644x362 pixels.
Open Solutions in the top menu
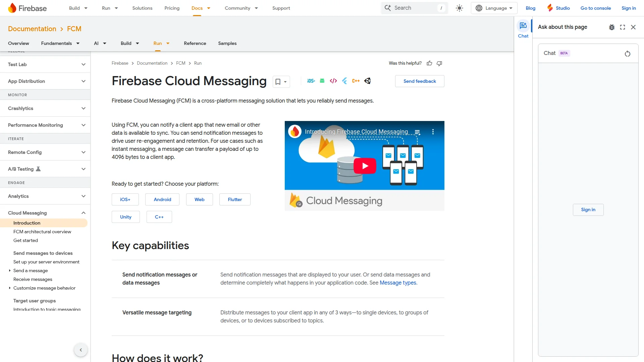[142, 8]
